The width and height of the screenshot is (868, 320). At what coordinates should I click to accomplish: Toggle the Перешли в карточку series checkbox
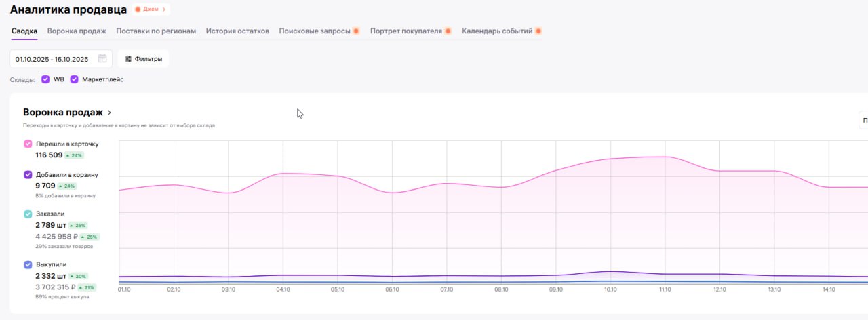pyautogui.click(x=28, y=144)
